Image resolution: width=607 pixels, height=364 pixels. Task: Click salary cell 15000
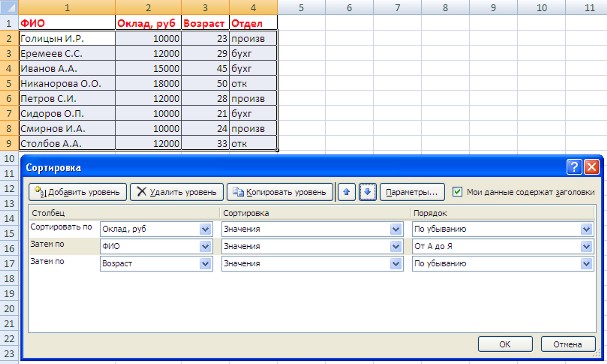(x=148, y=69)
